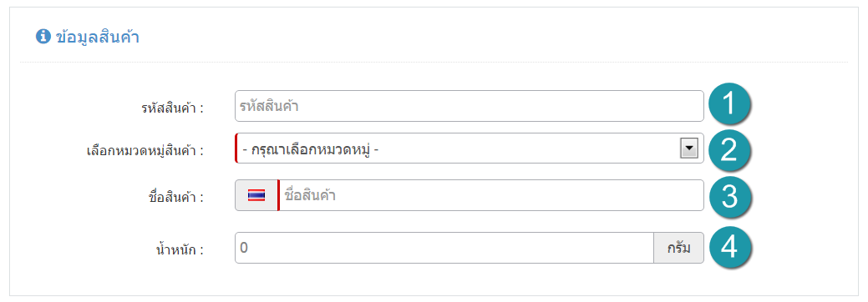
Task: Click the red required marker on ชื่อสินค้า field
Action: (278, 195)
